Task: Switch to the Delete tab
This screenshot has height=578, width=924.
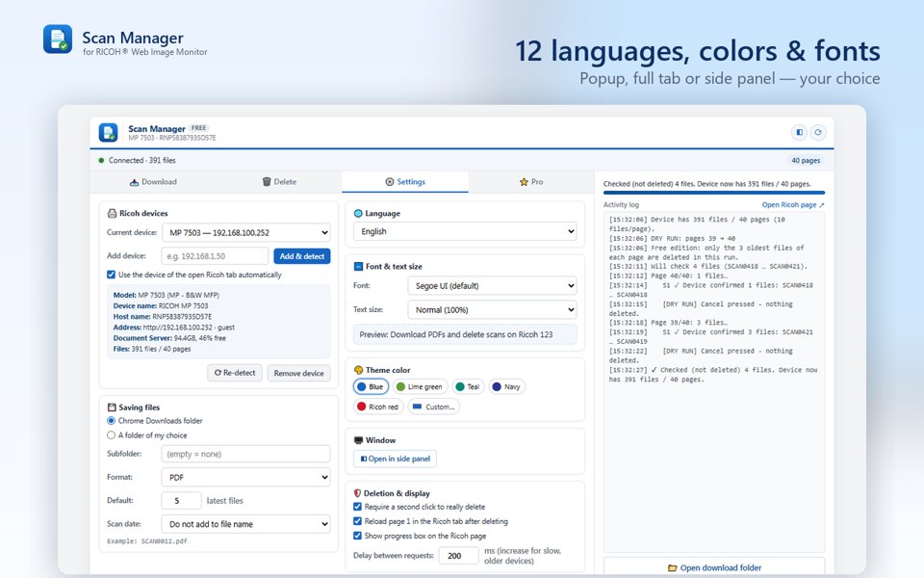Action: 279,182
